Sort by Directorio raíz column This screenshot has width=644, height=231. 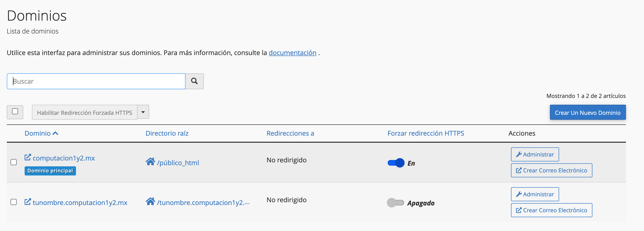pos(167,133)
